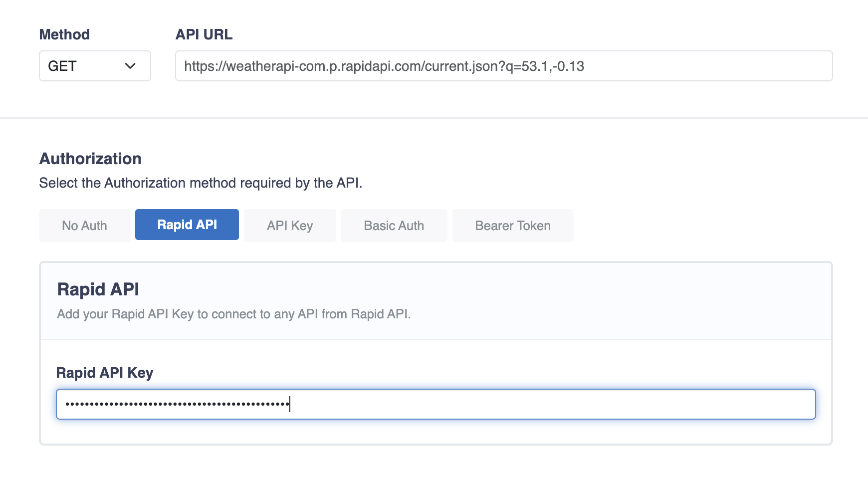Switch to Basic Auth authorization
Viewport: 868px width, 478px height.
(x=394, y=226)
